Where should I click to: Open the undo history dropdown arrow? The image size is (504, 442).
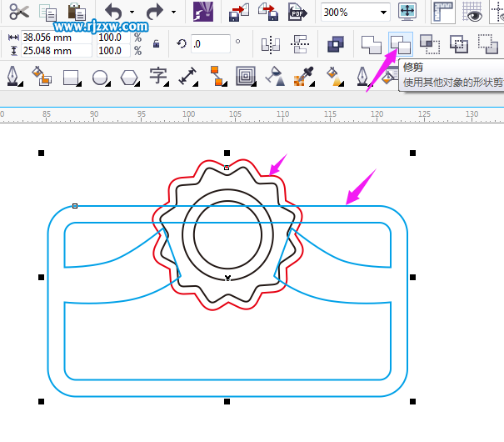click(x=132, y=13)
